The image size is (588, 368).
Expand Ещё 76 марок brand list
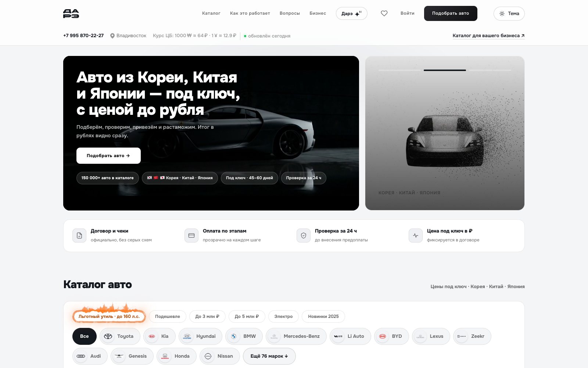click(269, 356)
